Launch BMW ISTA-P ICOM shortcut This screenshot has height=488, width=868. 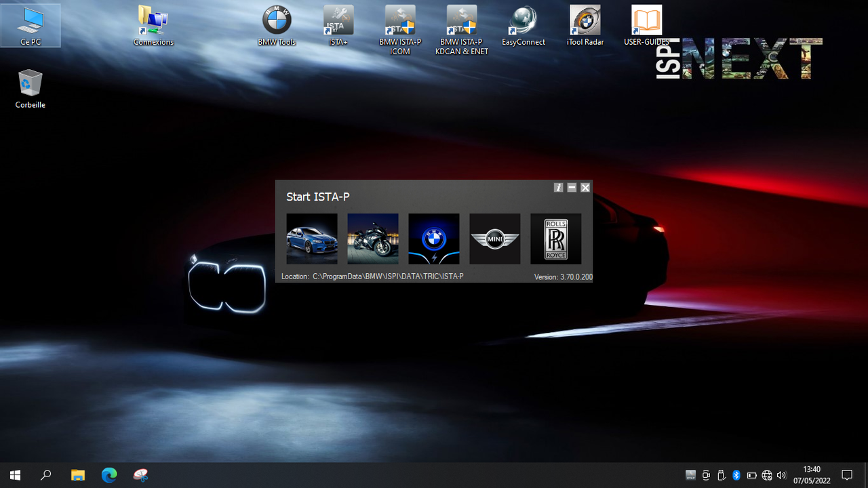pyautogui.click(x=400, y=30)
